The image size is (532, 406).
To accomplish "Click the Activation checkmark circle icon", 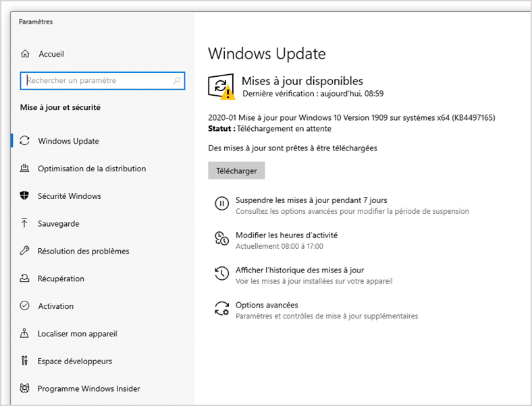I will click(x=24, y=306).
